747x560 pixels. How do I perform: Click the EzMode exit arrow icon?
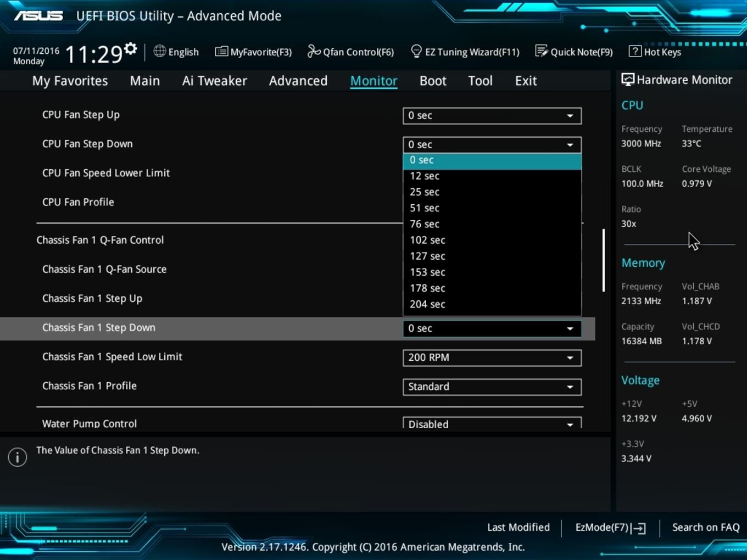pos(638,528)
